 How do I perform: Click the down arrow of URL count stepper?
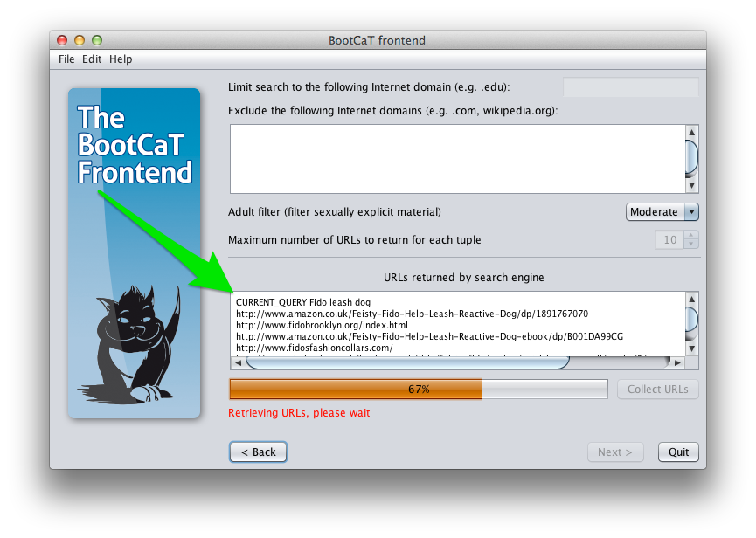pyautogui.click(x=691, y=245)
